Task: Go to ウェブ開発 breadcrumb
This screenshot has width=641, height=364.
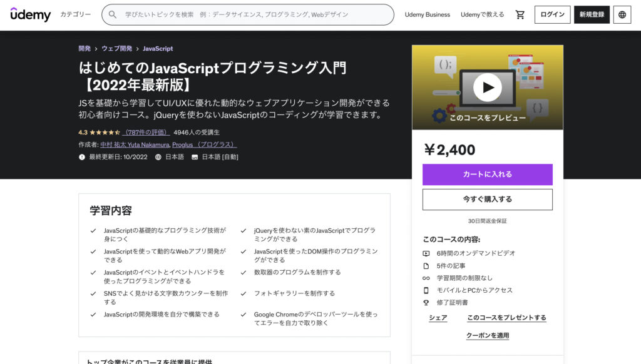Action: pos(116,48)
